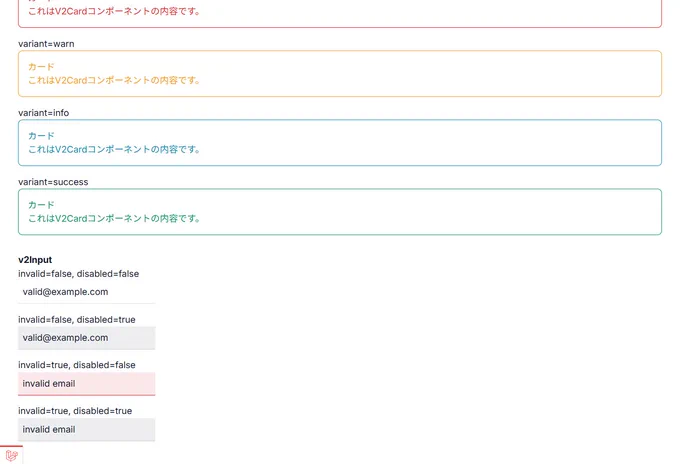Click the v2Input heading
This screenshot has width=680, height=464.
(x=35, y=260)
